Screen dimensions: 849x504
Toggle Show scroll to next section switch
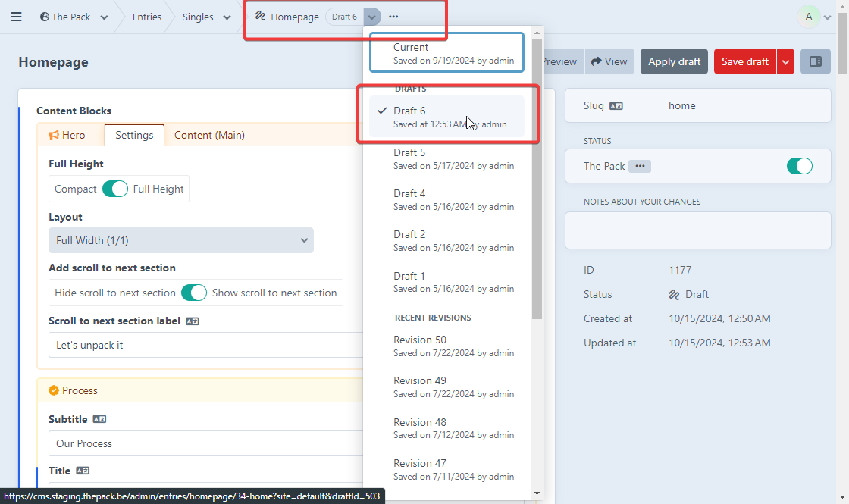pyautogui.click(x=194, y=293)
